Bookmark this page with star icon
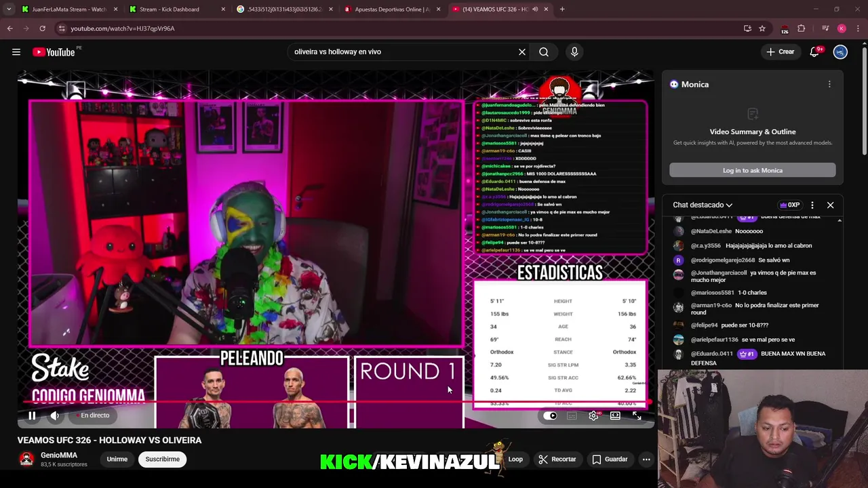Image resolution: width=868 pixels, height=488 pixels. pos(762,28)
